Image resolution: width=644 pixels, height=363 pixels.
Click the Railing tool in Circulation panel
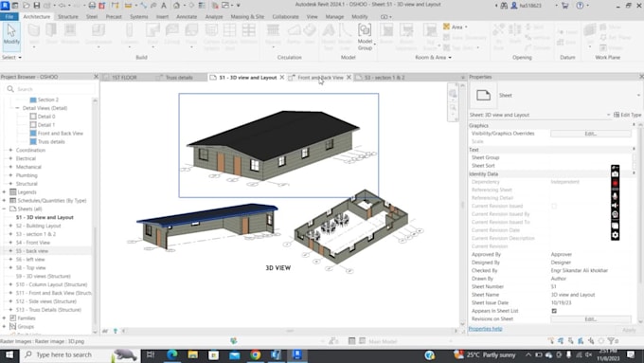[273, 34]
